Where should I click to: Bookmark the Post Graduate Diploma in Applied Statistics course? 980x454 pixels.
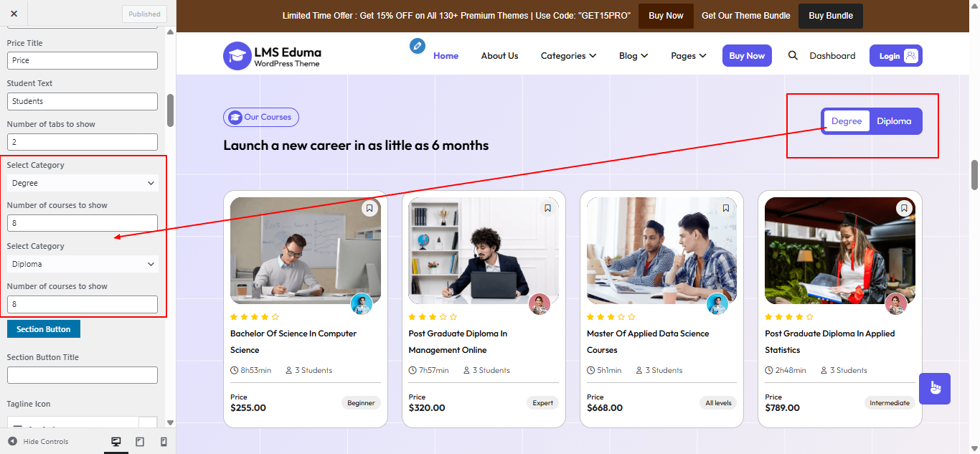pos(904,208)
